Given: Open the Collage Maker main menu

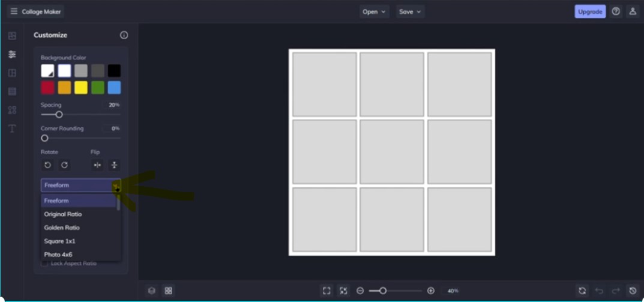Looking at the screenshot, I should point(14,11).
